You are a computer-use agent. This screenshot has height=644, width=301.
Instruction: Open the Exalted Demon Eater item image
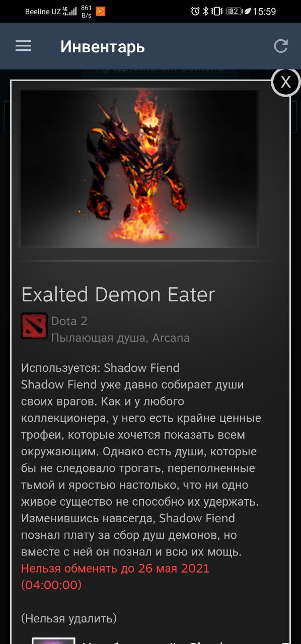139,169
